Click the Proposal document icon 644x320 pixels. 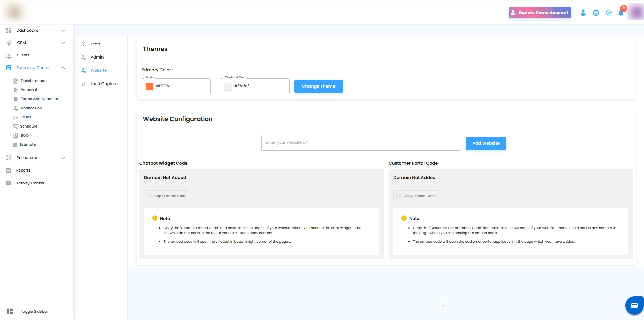click(16, 90)
